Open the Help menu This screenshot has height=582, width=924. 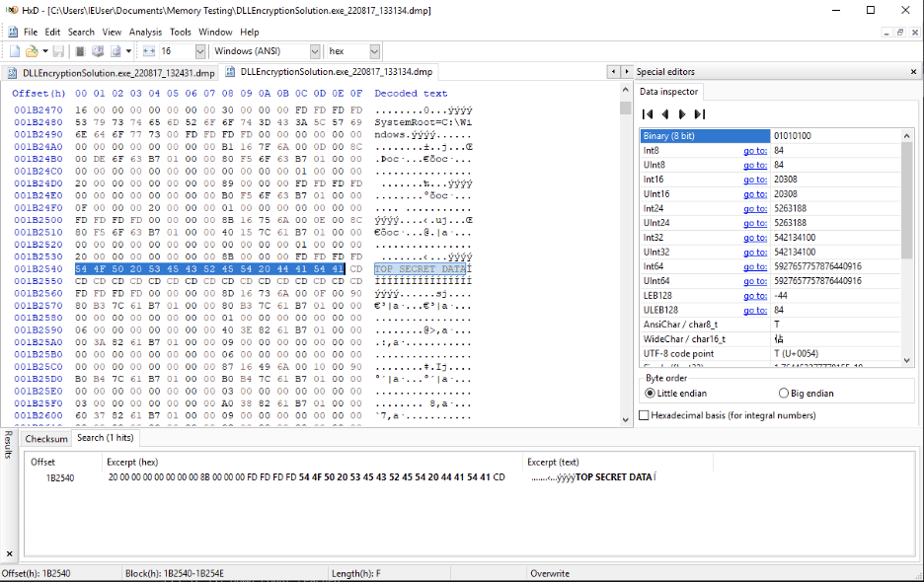[250, 32]
